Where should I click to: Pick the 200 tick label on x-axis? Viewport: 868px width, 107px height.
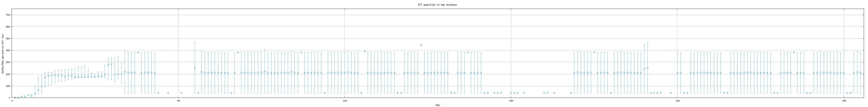click(677, 100)
